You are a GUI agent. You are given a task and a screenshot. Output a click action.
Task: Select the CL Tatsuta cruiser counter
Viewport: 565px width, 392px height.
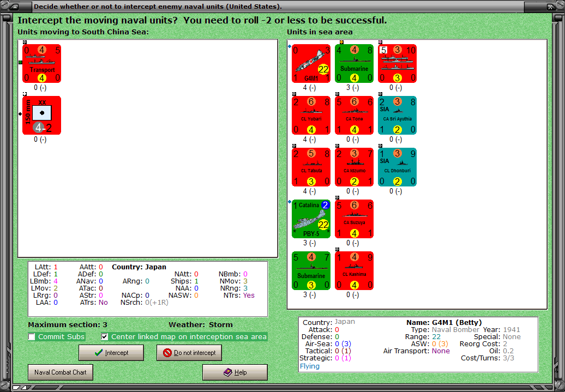311,167
